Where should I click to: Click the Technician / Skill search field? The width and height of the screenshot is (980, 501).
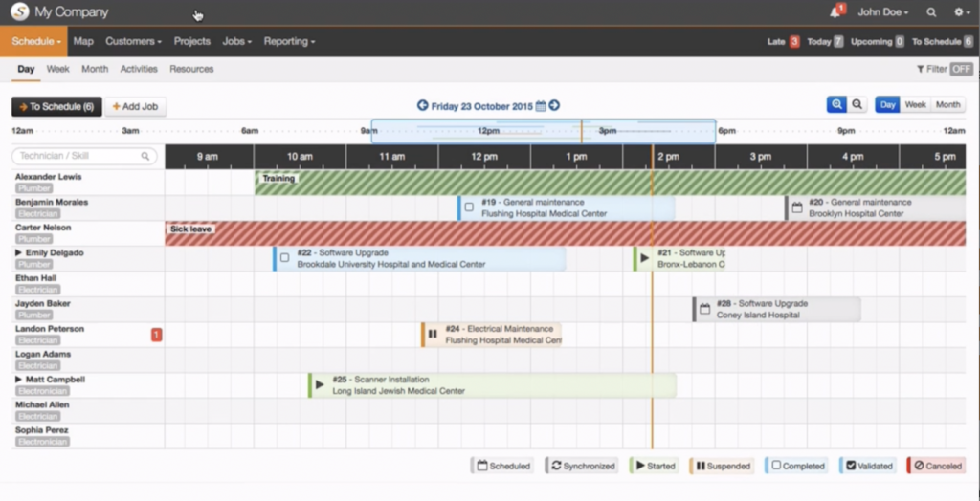click(84, 156)
